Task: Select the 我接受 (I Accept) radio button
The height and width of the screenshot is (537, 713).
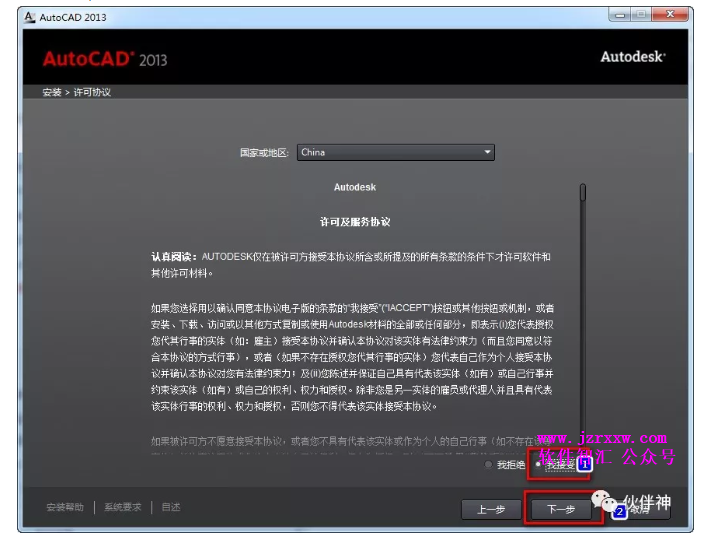Action: coord(538,464)
